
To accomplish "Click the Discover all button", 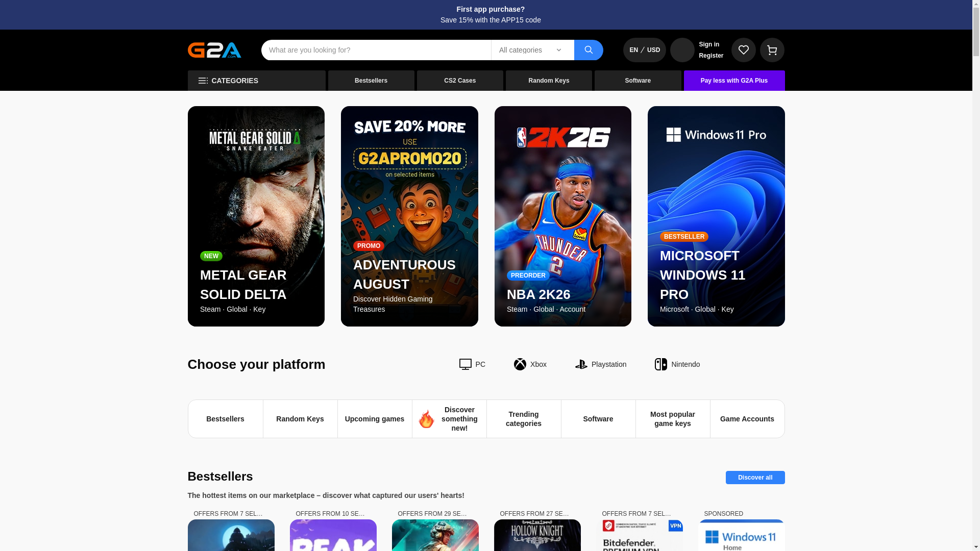I will [x=755, y=478].
